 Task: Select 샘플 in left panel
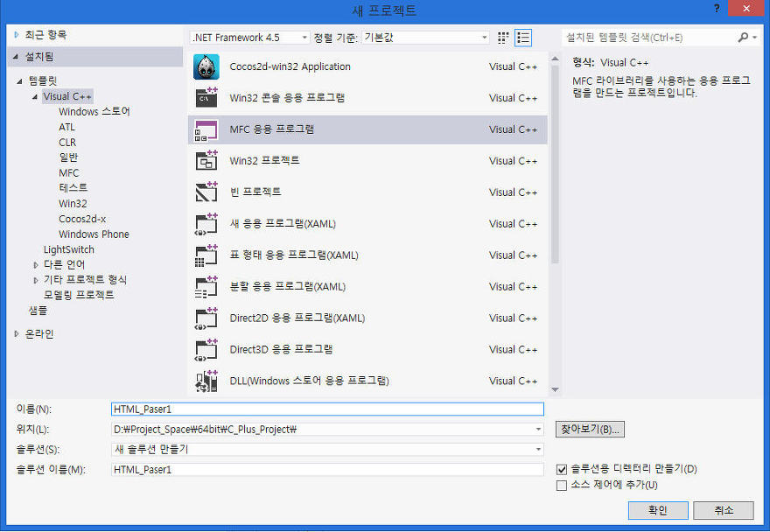click(x=38, y=311)
